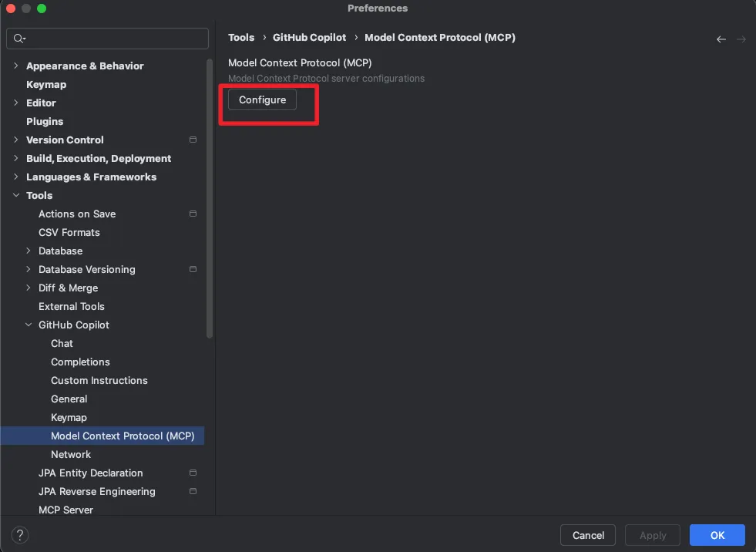Click project-level icon beside JPA Entity Declaration
This screenshot has width=756, height=552.
(193, 473)
